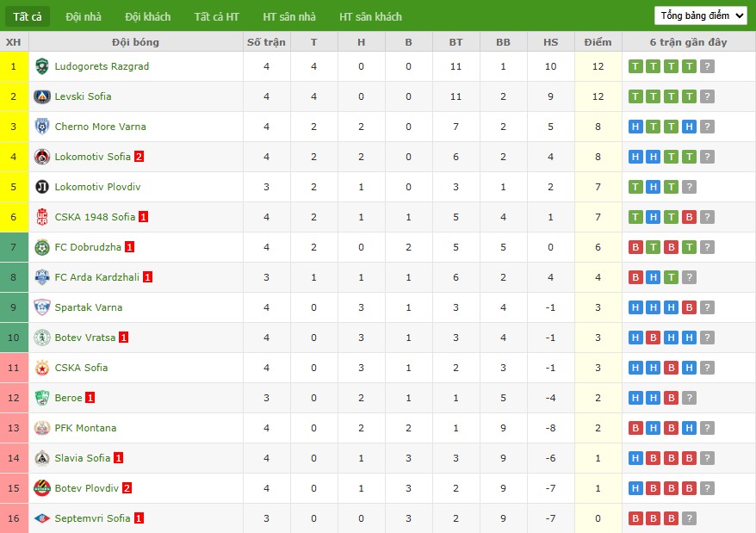Screen dimensions: 756x533
Task: Click the CSKA Sofia red crest icon
Action: click(41, 368)
